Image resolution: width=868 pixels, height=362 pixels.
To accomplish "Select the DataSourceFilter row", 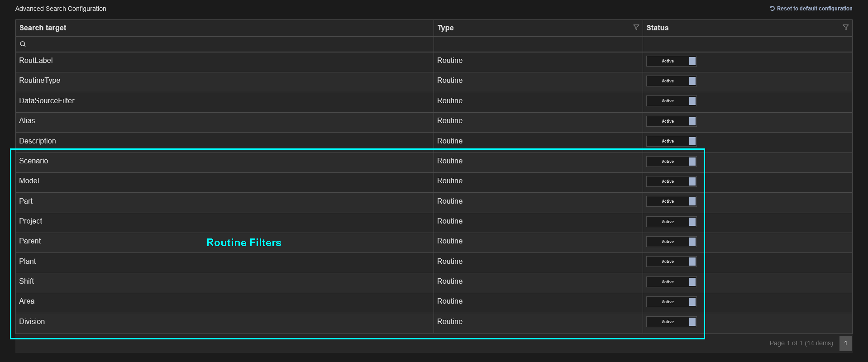I will point(47,101).
